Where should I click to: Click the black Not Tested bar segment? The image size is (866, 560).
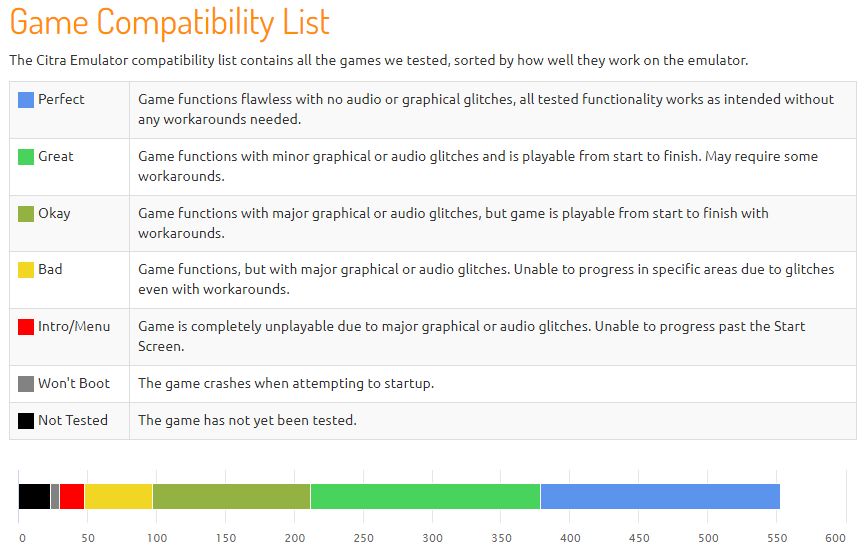coord(34,496)
